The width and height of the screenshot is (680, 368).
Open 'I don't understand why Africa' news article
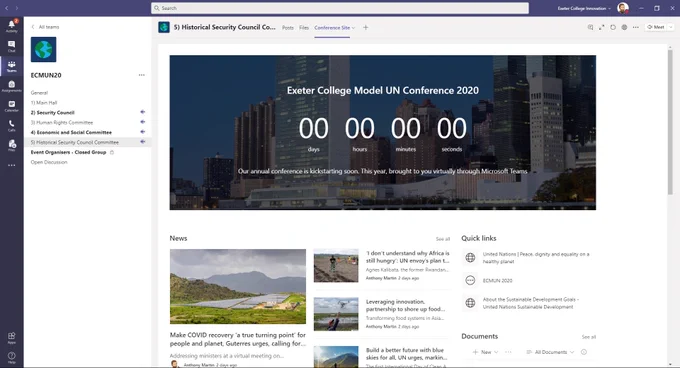tap(408, 257)
